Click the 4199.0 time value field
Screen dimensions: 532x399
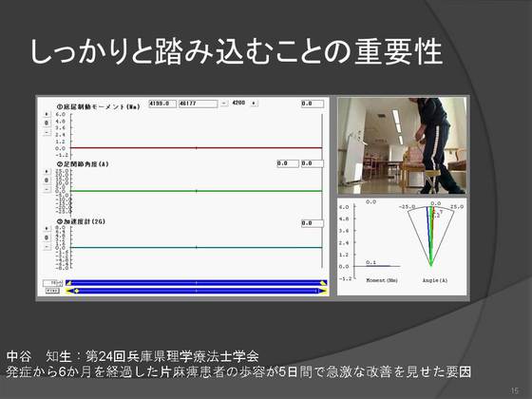click(x=162, y=104)
